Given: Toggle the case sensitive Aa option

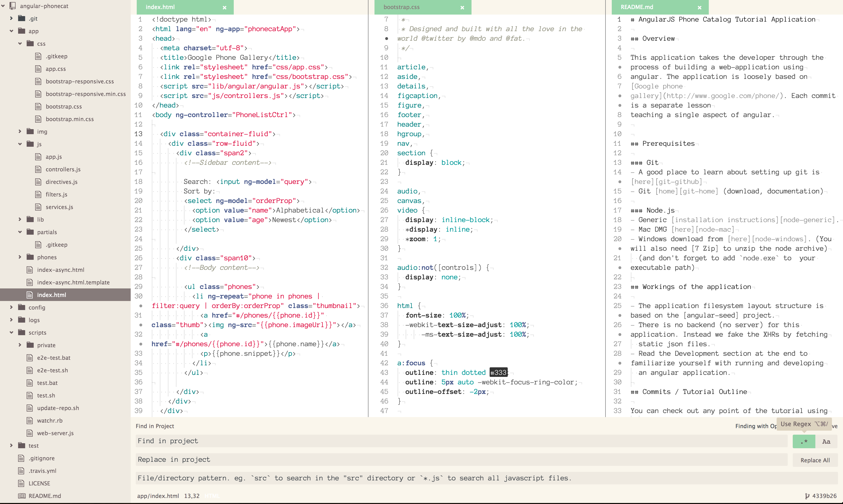Looking at the screenshot, I should [826, 441].
